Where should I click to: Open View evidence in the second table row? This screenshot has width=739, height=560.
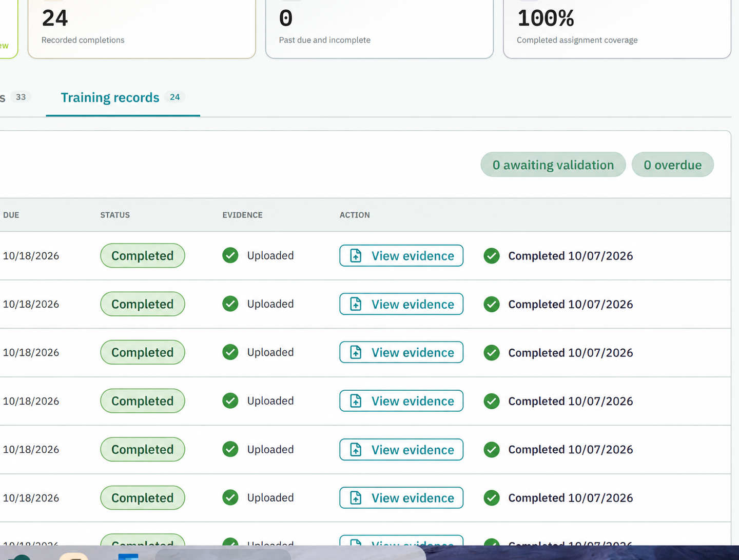[401, 304]
